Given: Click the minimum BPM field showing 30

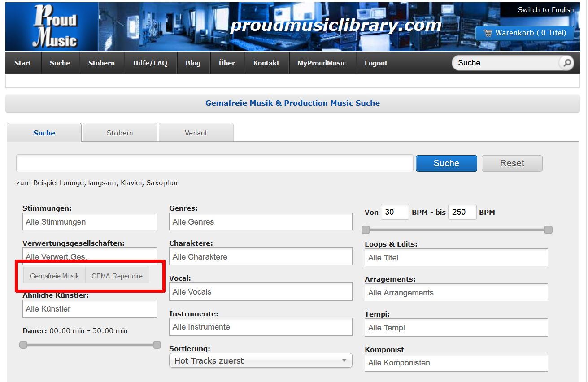Looking at the screenshot, I should point(395,212).
